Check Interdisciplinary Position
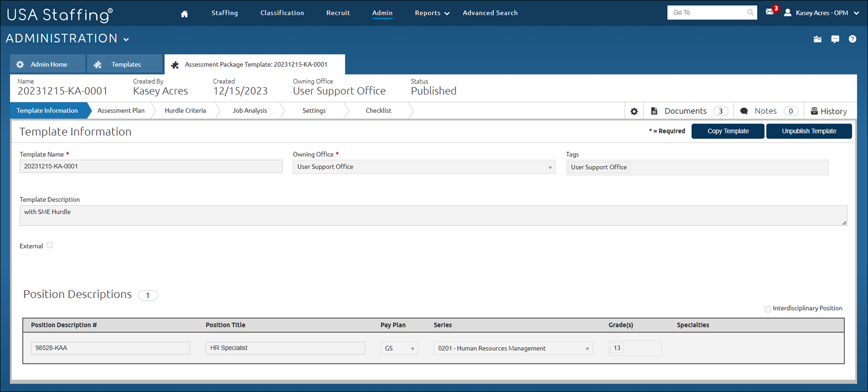868x392 pixels. tap(768, 309)
